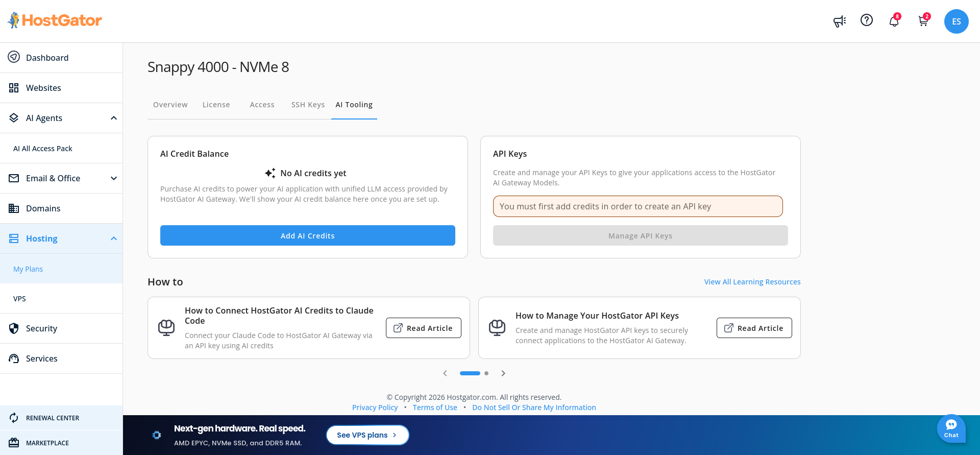Image resolution: width=980 pixels, height=455 pixels.
Task: Click the Claude Code article monitor icon
Action: tap(166, 328)
